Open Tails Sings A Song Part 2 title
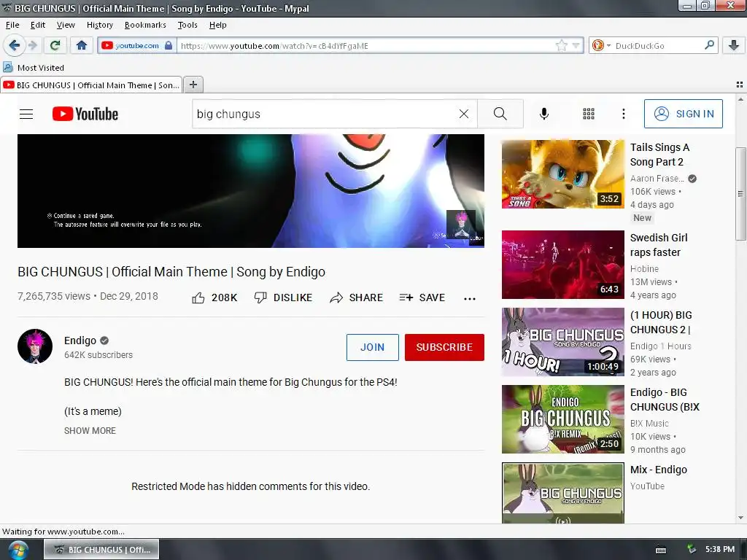This screenshot has width=747, height=560. pyautogui.click(x=659, y=155)
